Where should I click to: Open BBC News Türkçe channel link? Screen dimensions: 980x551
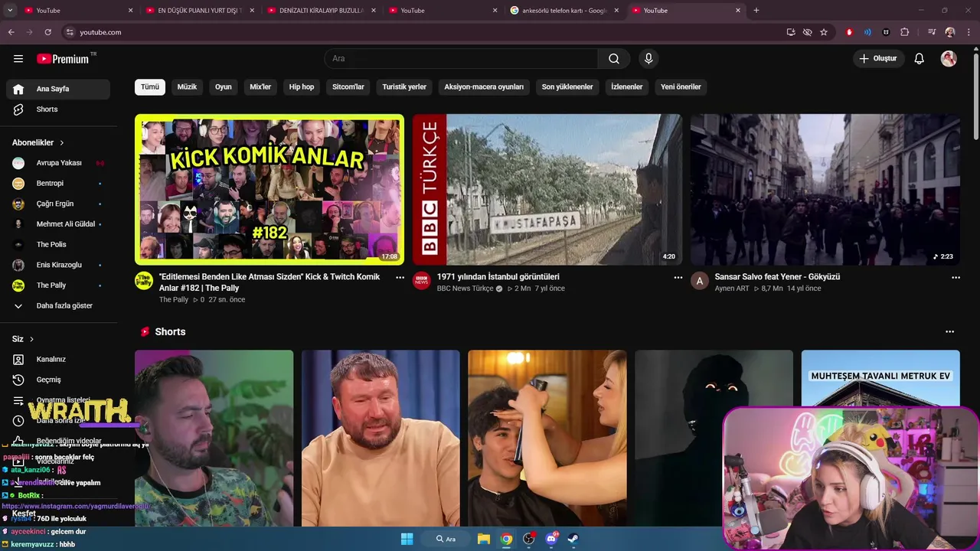(x=465, y=289)
